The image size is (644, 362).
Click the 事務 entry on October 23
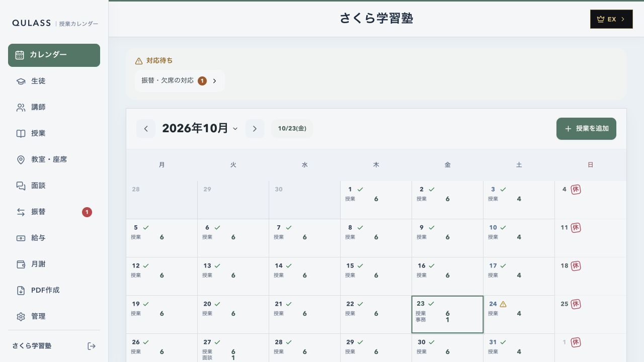coord(433,320)
